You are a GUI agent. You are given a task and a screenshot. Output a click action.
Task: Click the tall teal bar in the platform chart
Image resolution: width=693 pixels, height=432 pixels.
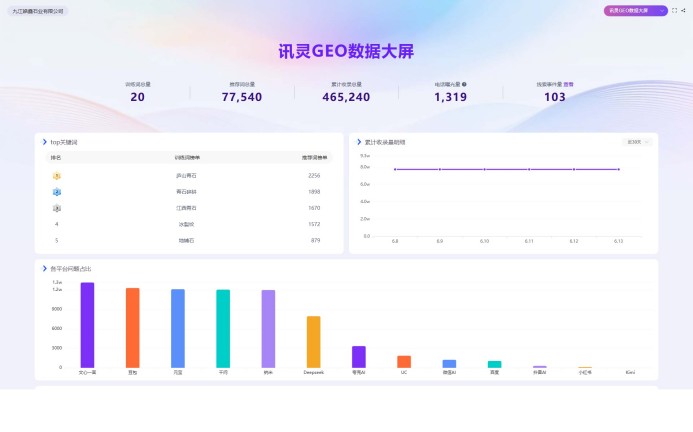pyautogui.click(x=223, y=329)
